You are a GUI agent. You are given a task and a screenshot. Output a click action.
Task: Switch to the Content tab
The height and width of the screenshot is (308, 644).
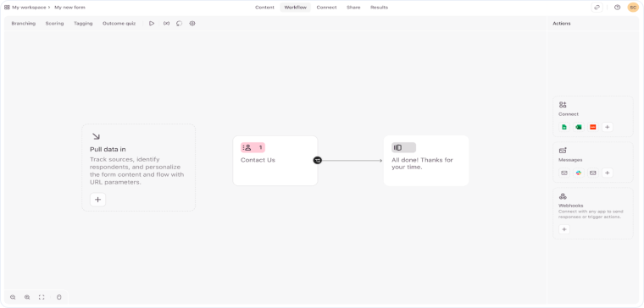[264, 8]
